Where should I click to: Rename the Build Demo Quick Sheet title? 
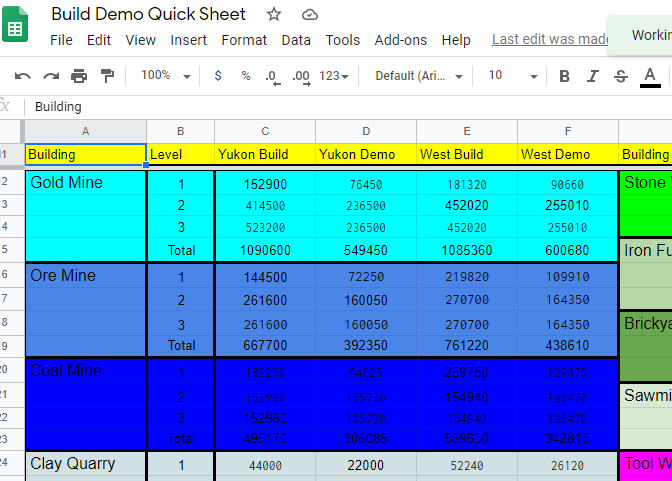(x=148, y=14)
